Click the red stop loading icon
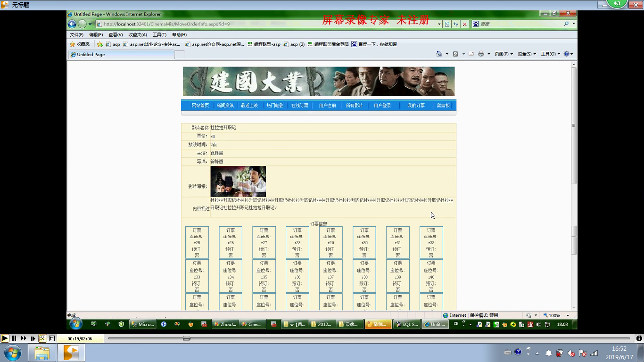Screen dimensions: 644x362 pos(465,24)
